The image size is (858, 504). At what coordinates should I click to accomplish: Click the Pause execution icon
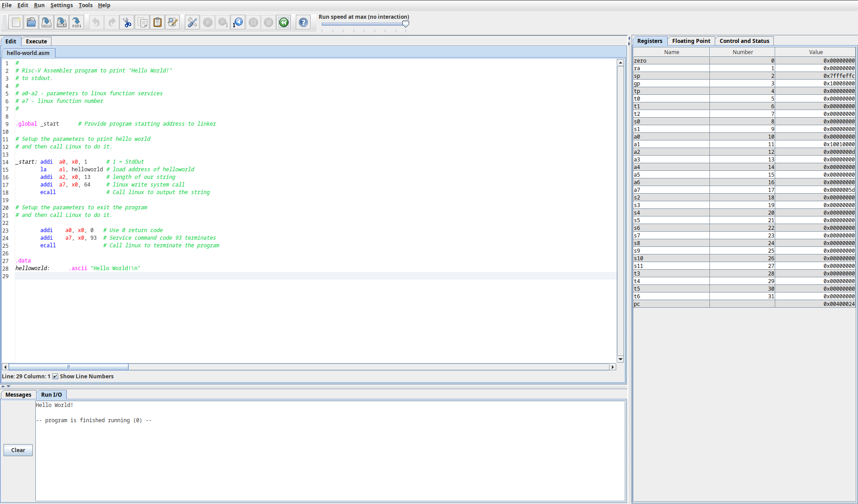pyautogui.click(x=253, y=22)
